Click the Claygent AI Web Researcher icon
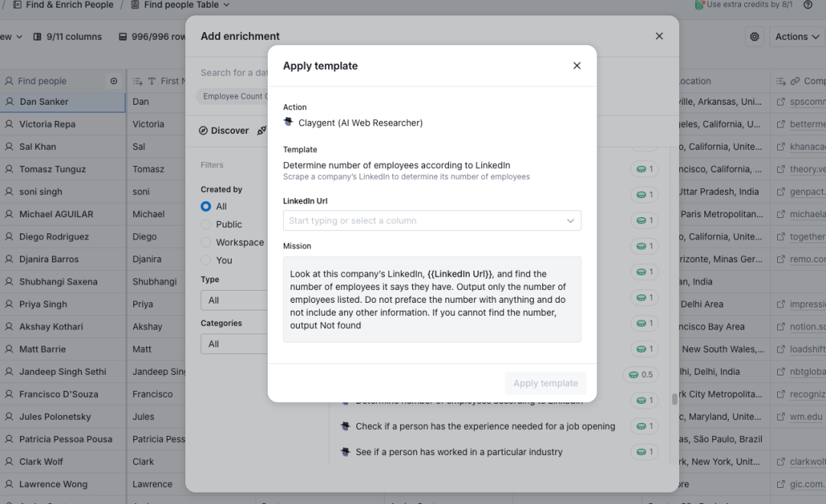 coord(288,122)
